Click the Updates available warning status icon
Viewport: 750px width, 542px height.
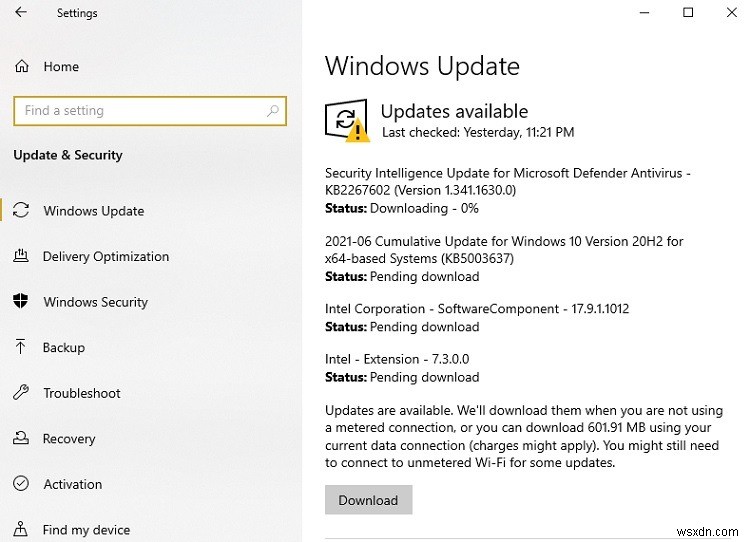pos(347,121)
